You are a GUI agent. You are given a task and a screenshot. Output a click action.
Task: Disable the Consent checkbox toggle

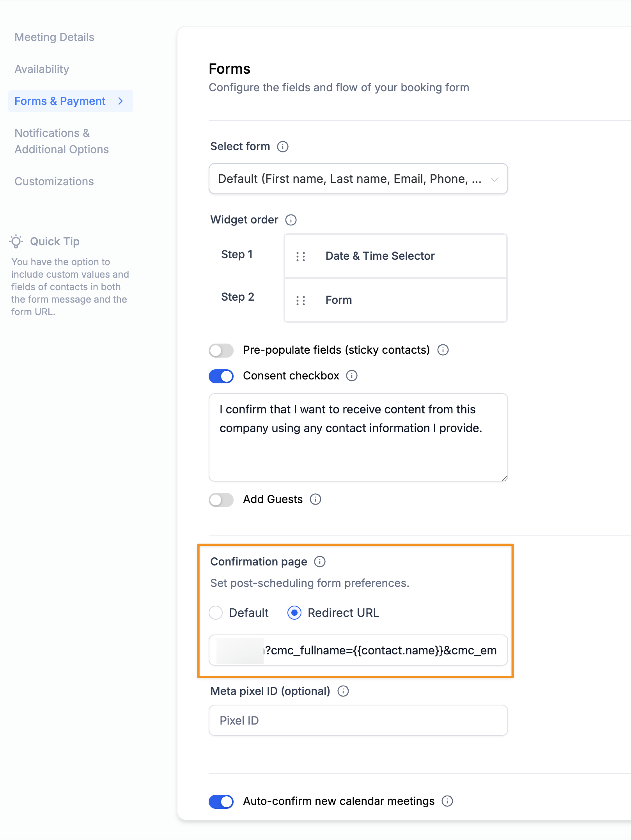[x=221, y=376]
